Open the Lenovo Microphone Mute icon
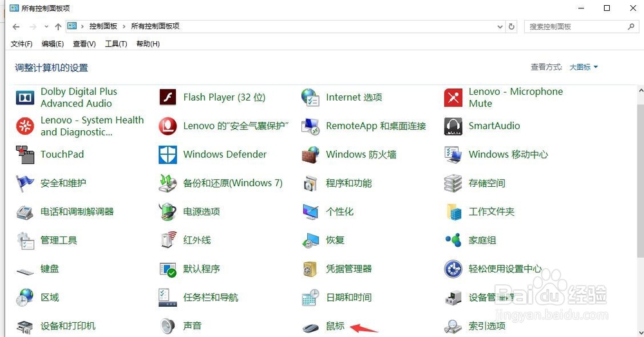 [453, 97]
